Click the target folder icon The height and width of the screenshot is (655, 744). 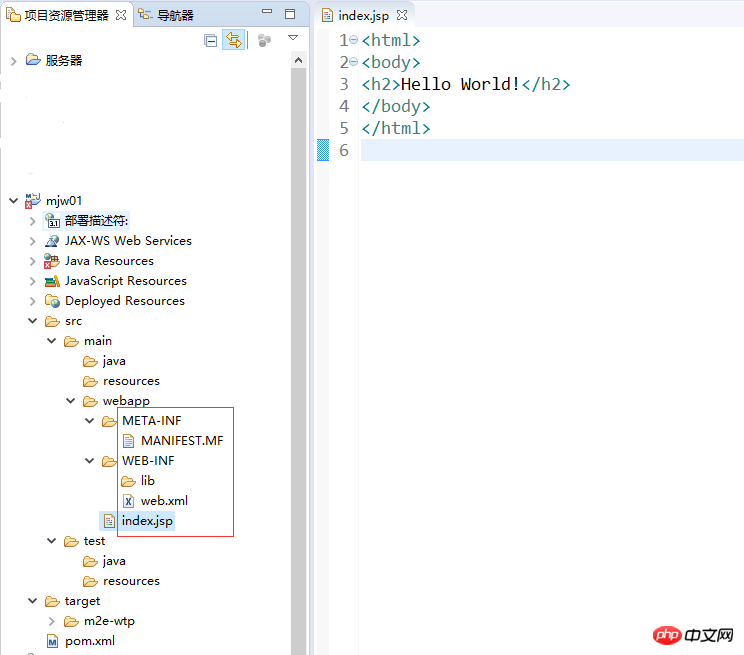point(52,602)
